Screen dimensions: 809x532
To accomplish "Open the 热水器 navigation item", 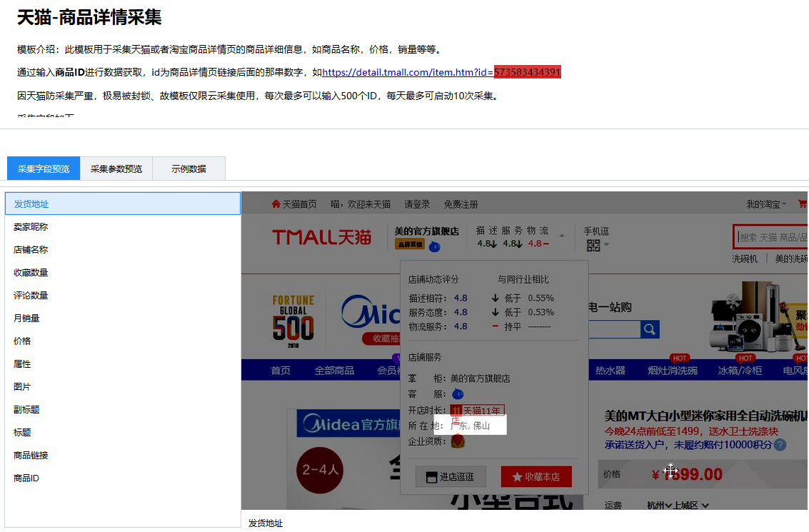I will (610, 371).
